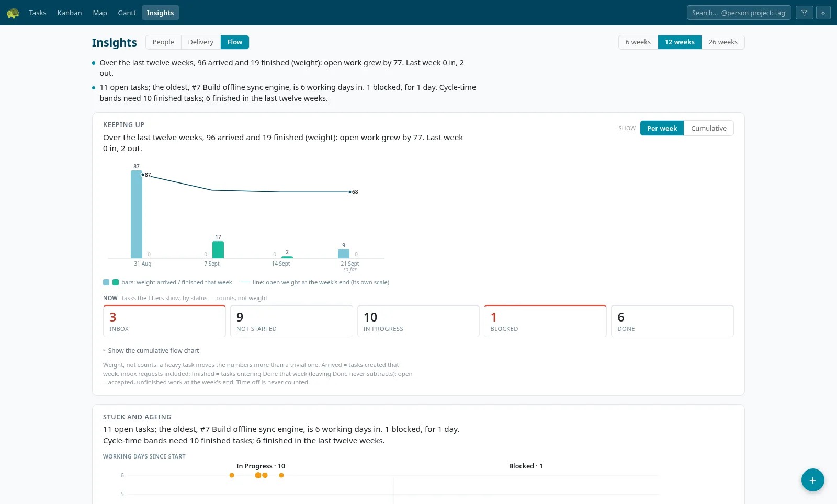Select the 12 weeks time range
Viewport: 837px width, 504px height.
(680, 42)
